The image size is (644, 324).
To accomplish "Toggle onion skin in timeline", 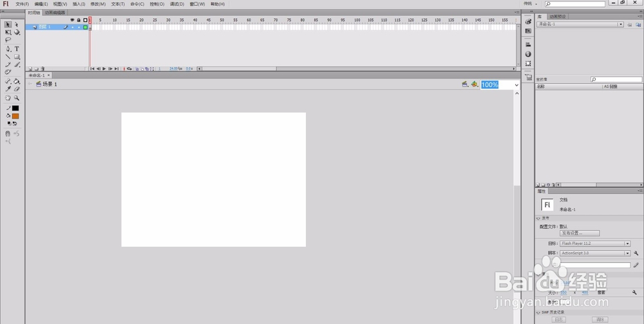I will (137, 69).
